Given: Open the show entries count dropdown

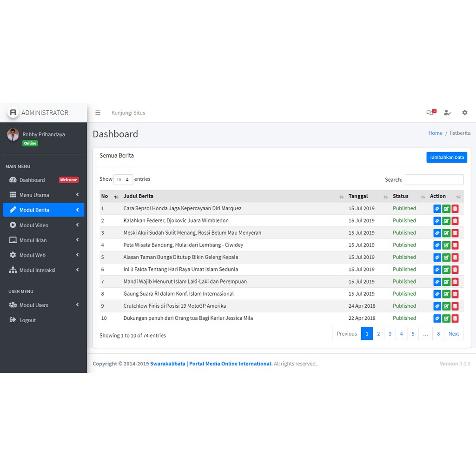Looking at the screenshot, I should 123,179.
